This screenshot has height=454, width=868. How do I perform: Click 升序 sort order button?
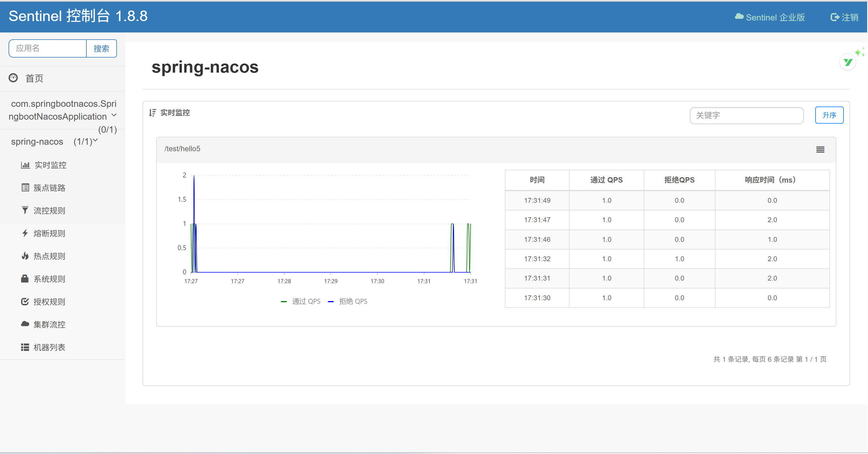pos(829,115)
